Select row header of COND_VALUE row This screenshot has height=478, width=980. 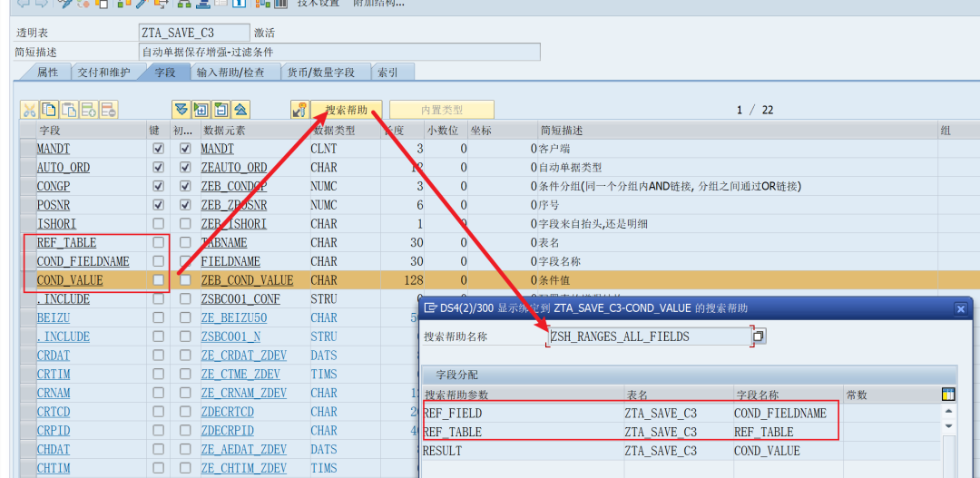tap(27, 280)
